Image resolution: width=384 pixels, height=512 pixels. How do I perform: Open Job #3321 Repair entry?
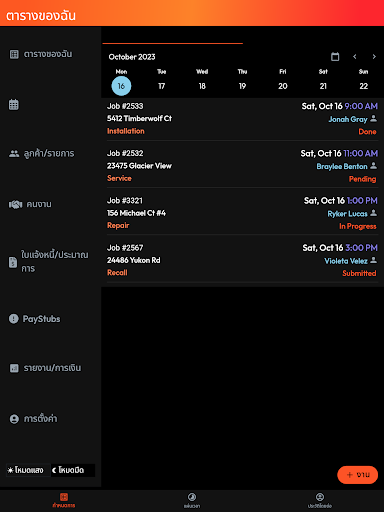[x=242, y=213]
